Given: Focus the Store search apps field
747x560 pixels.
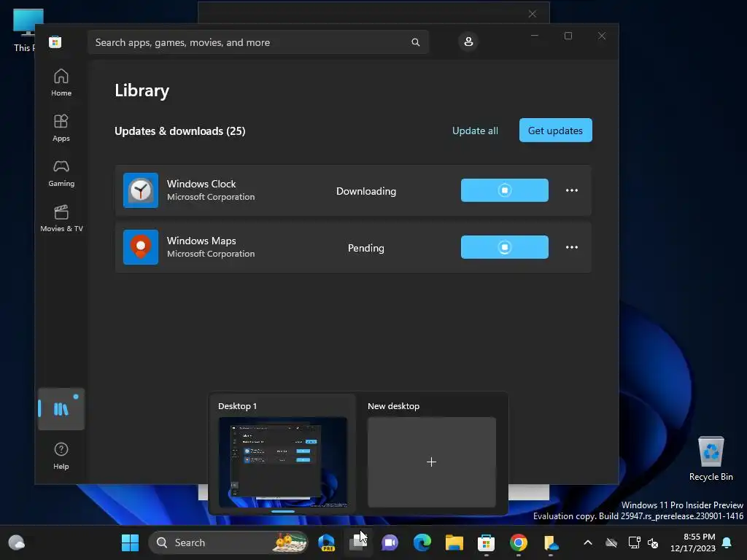Looking at the screenshot, I should coord(258,42).
